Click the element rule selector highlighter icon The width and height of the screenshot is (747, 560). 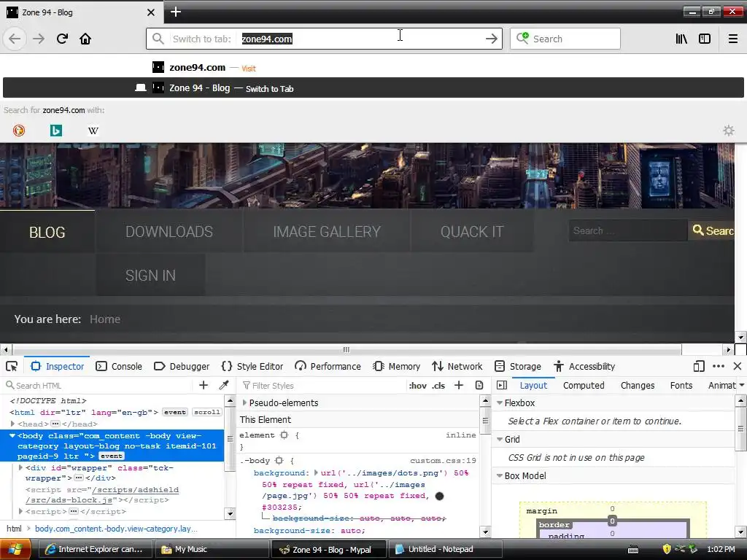284,435
